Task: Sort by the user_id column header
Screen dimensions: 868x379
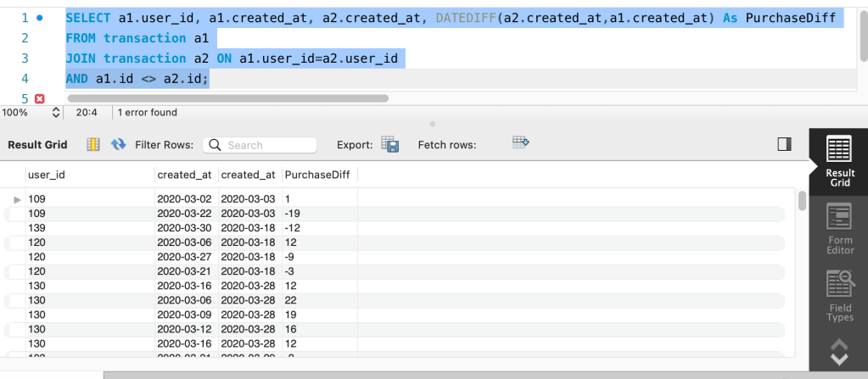Action: tap(47, 175)
